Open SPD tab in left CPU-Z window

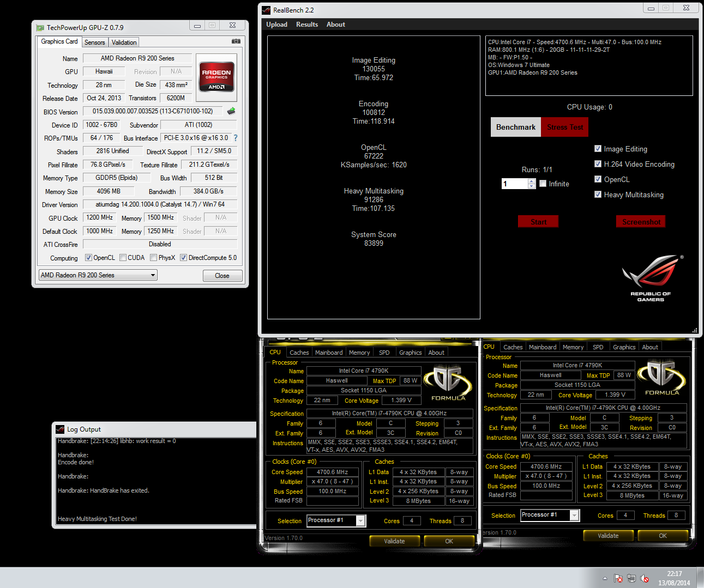click(384, 353)
